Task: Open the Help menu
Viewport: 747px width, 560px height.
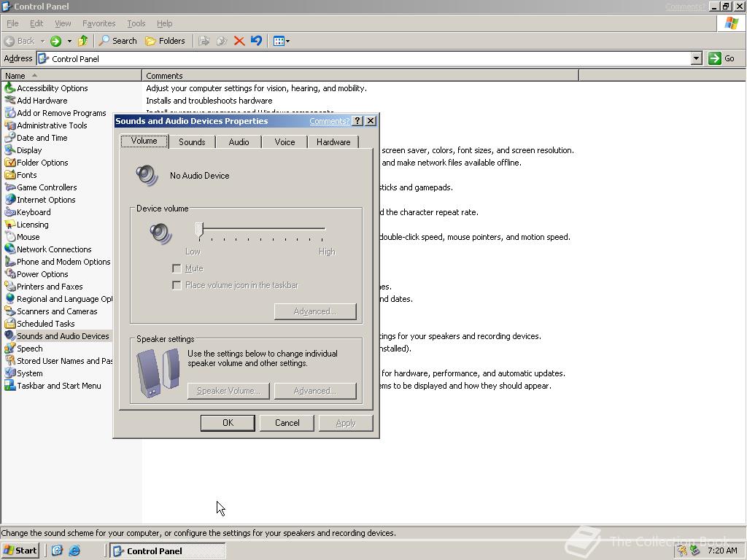Action: coord(164,23)
